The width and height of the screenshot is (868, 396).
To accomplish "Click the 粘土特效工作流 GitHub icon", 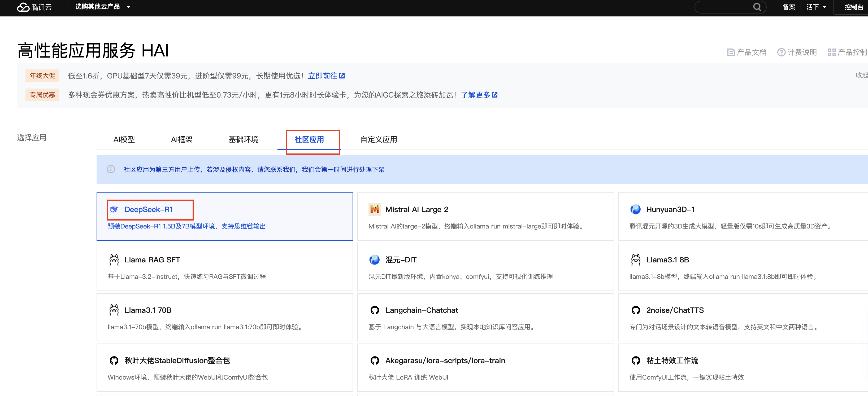I will [x=636, y=361].
